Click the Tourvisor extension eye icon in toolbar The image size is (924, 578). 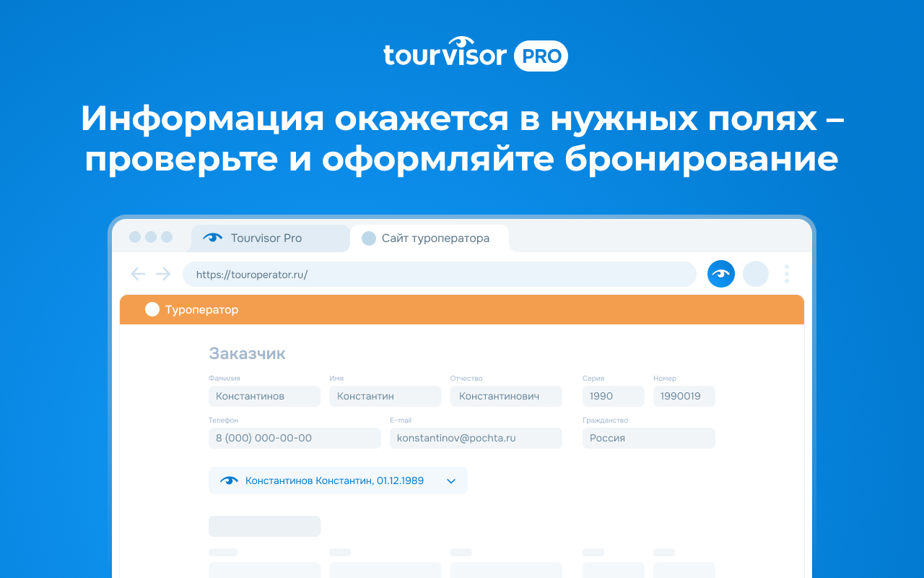[x=720, y=274]
